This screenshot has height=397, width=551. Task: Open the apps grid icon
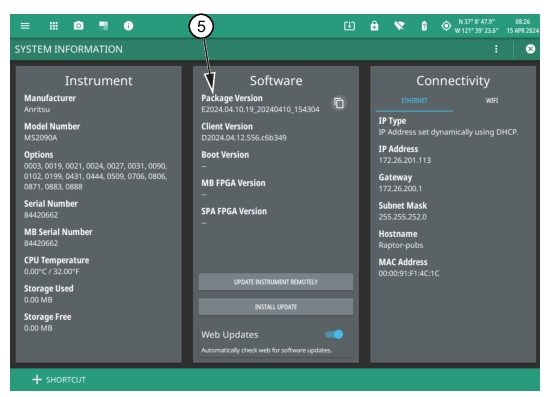point(54,26)
